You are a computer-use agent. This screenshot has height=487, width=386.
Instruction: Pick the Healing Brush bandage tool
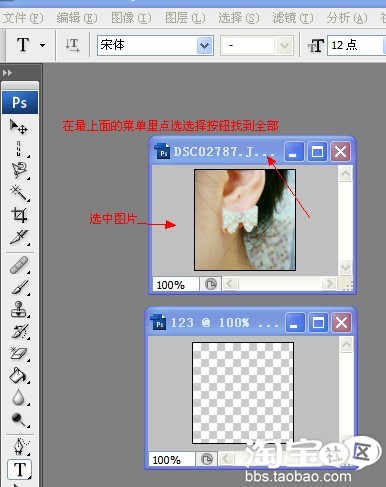click(19, 265)
